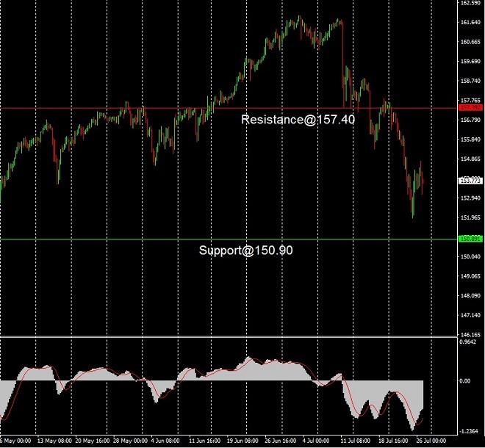
Task: Click the 152.940 price axis label
Action: (x=470, y=198)
